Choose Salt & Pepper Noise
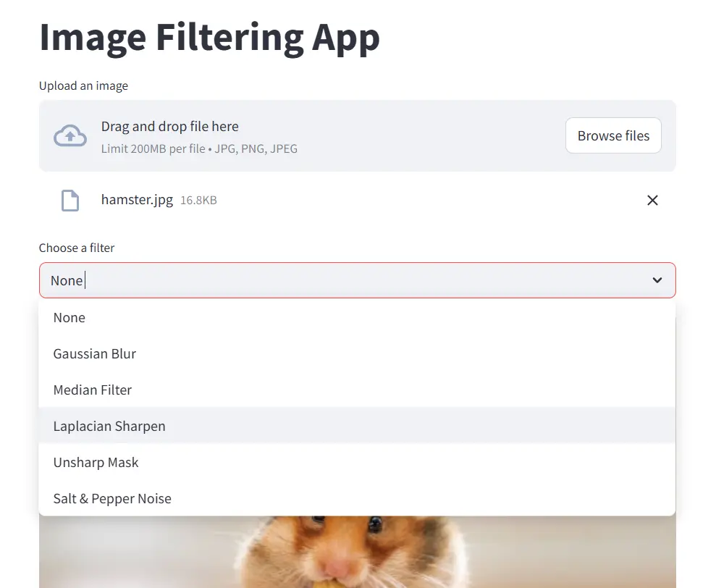 [x=112, y=499]
